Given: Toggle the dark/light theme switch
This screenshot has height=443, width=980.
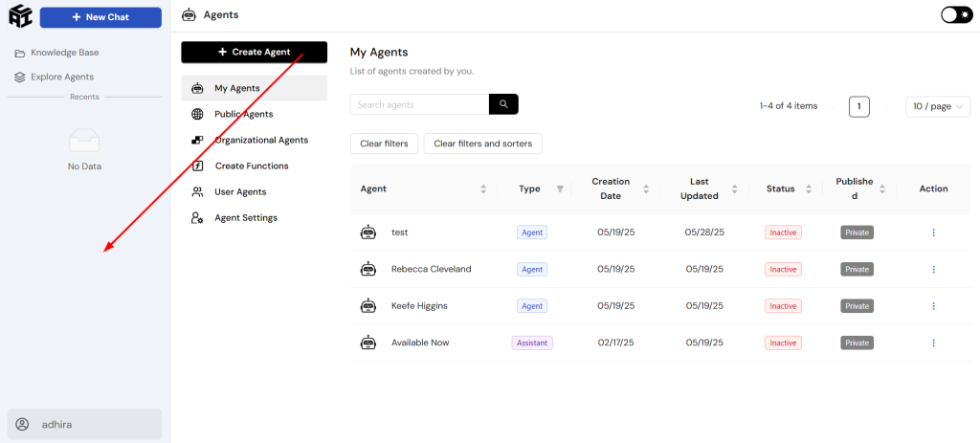Looking at the screenshot, I should (956, 15).
